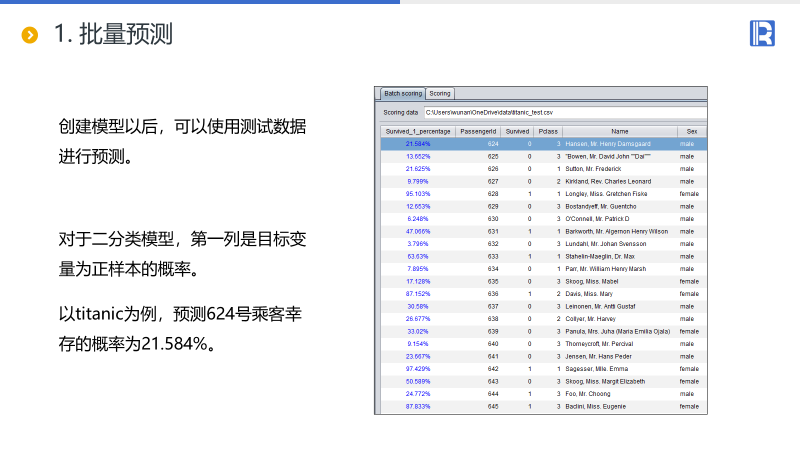Screen dimensions: 800x450
Task: Click the 97.429% prediction cell
Action: (x=418, y=369)
